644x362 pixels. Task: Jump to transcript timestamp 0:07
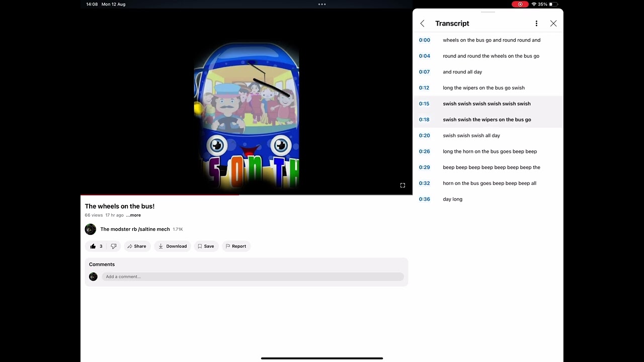click(425, 72)
